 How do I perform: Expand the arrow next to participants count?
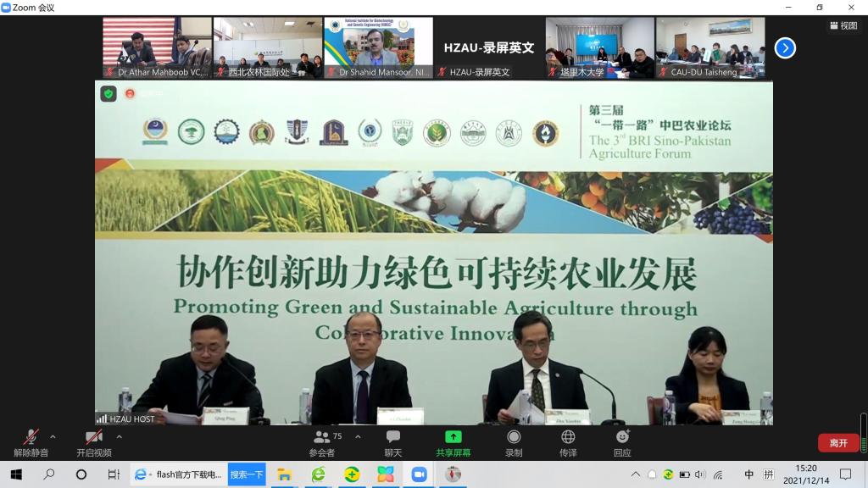coord(358,437)
